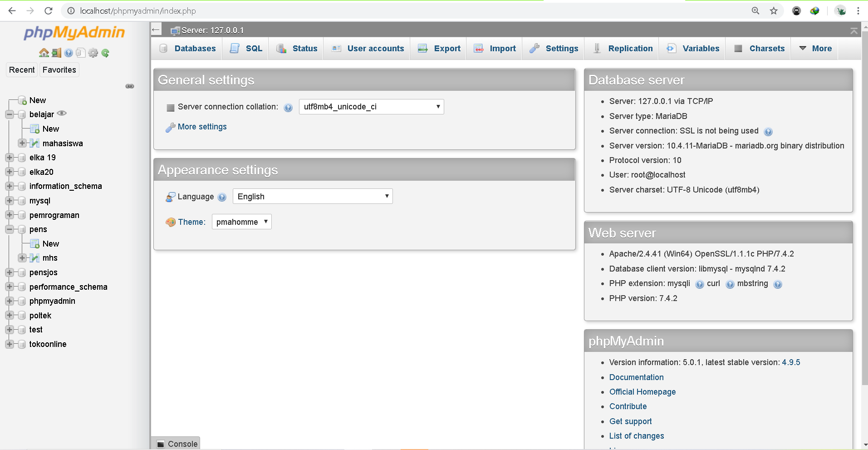868x450 pixels.
Task: Click the help icon next to Language
Action: point(222,197)
